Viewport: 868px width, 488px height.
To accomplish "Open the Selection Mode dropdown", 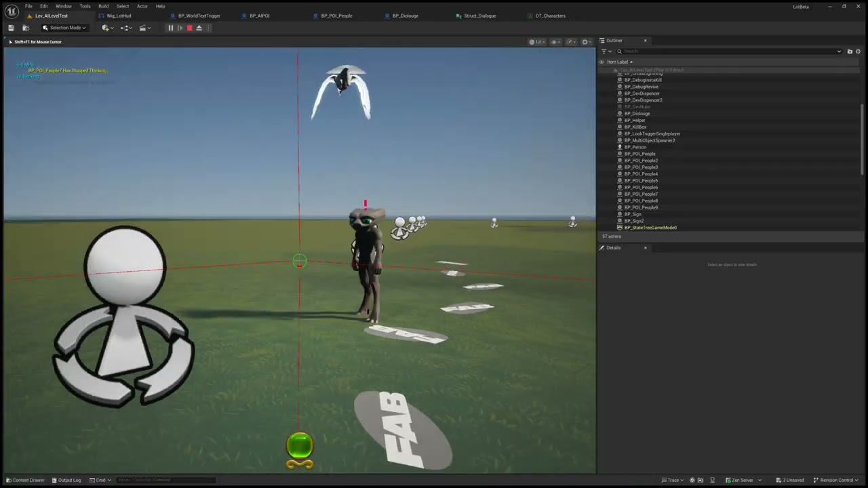I will pos(64,28).
